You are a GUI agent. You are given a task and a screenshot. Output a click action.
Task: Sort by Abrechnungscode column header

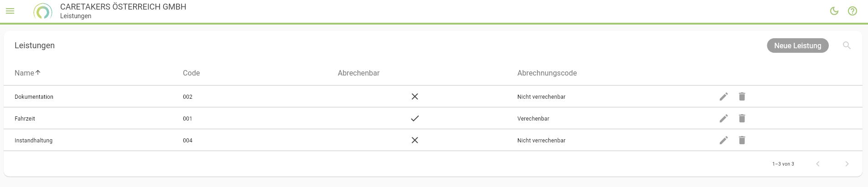tap(547, 73)
